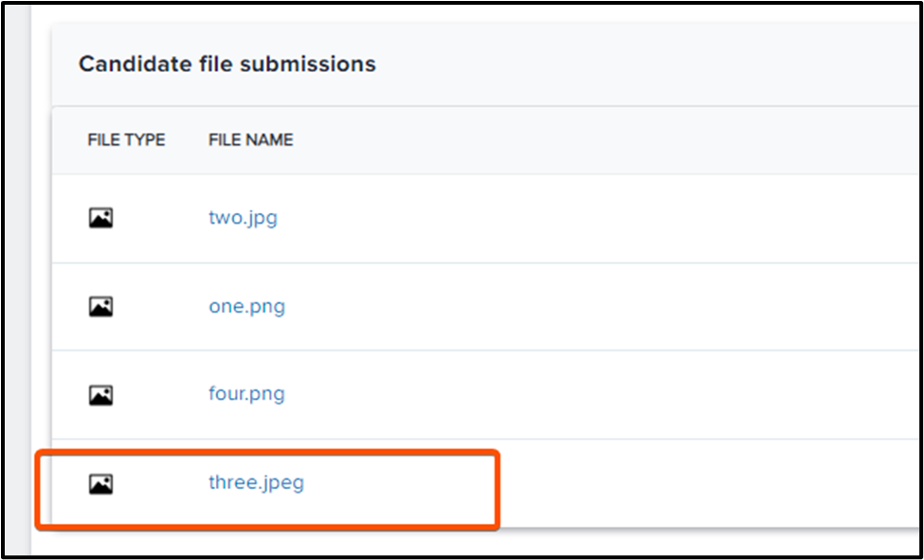
Task: Click the image file icon beside two.jpg
Action: click(100, 219)
